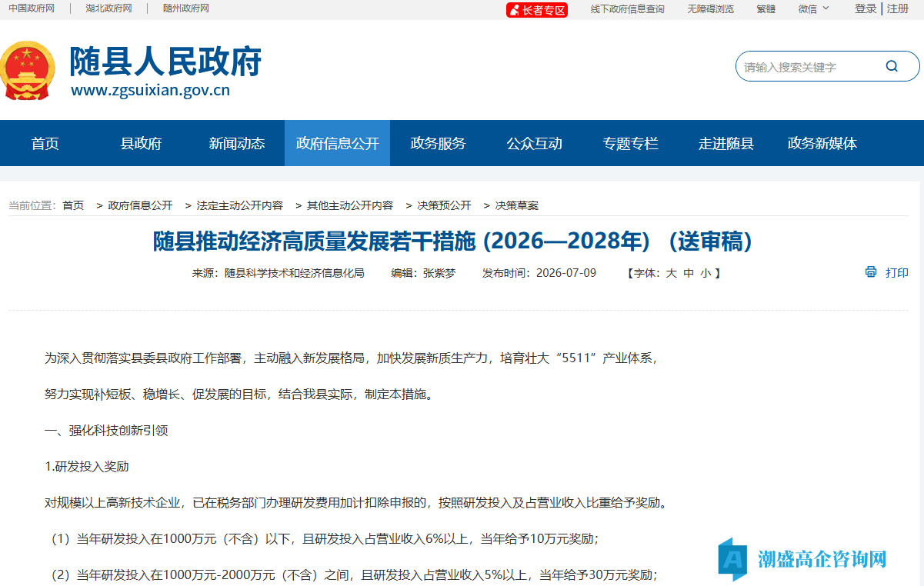
Task: Open the 政务新媒体 navigation item
Action: pyautogui.click(x=822, y=143)
